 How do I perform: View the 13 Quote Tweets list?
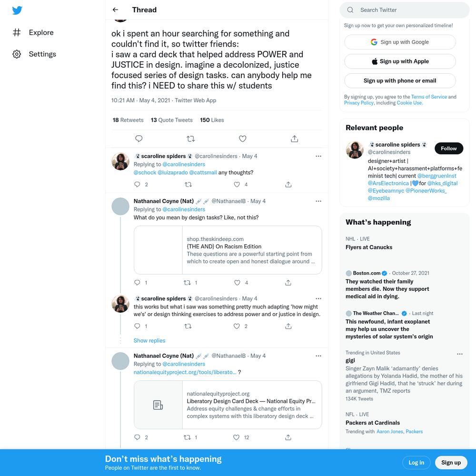pos(171,120)
